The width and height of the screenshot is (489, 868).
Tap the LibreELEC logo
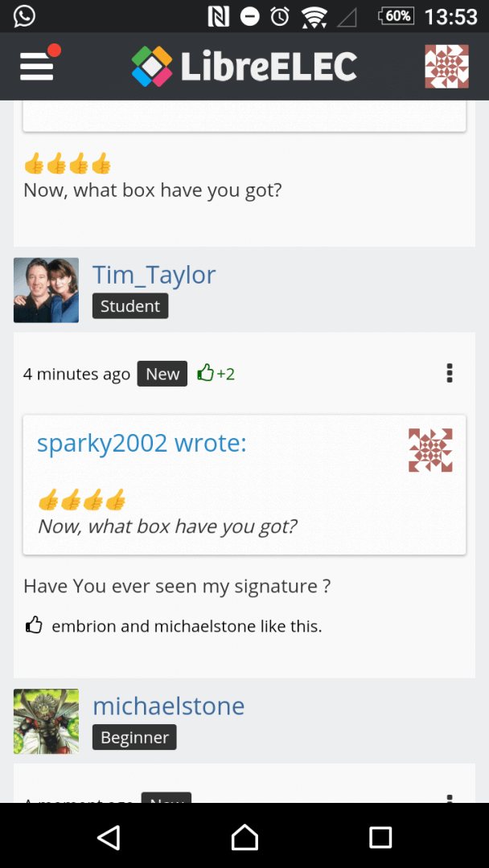(x=244, y=66)
